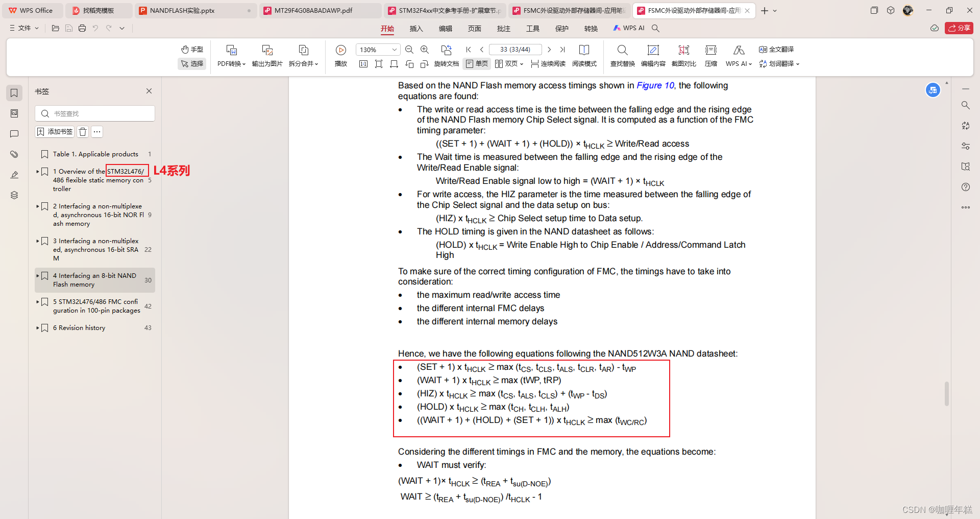Expand bookmark 1 Overview section
980x519 pixels.
click(x=38, y=172)
